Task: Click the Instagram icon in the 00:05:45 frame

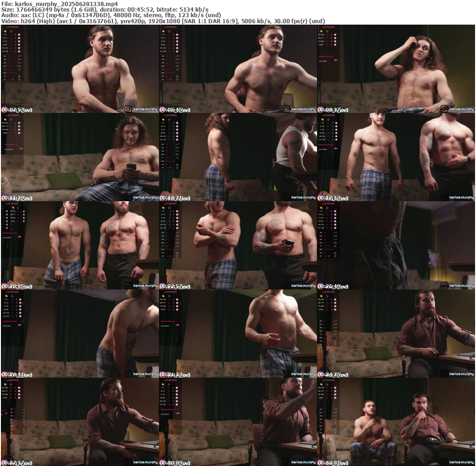Action: (286, 109)
